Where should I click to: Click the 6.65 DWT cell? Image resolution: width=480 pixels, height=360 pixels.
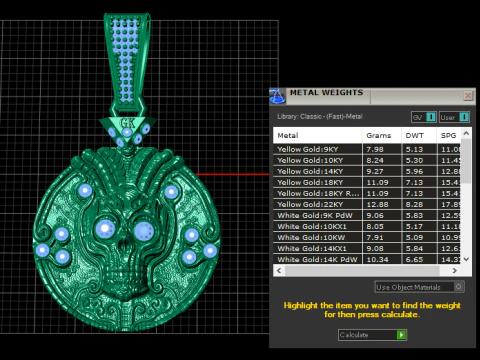(x=419, y=259)
